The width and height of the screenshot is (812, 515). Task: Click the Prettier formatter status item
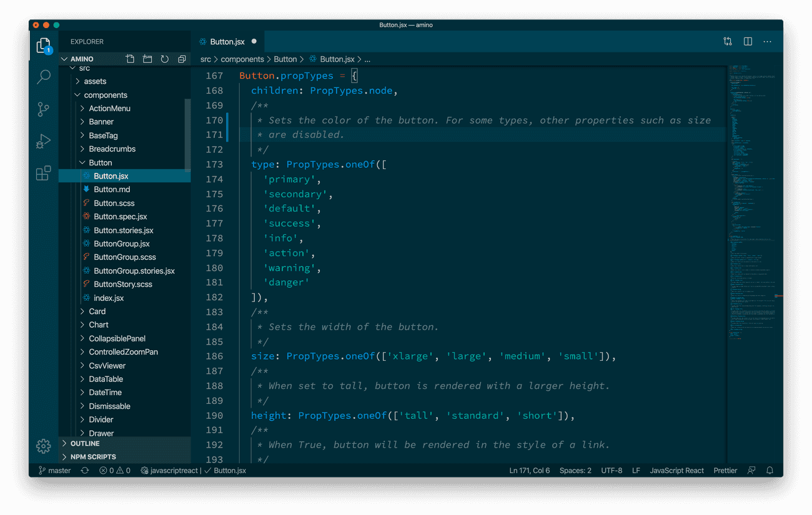point(725,470)
